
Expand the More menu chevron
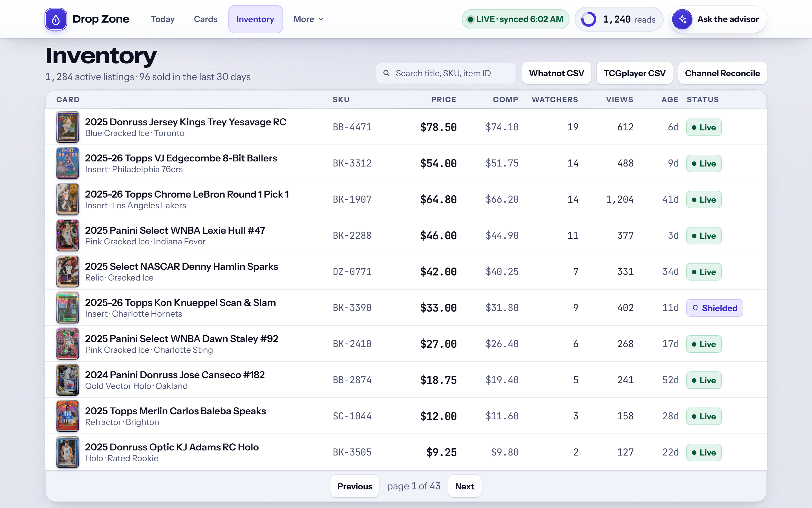(x=321, y=19)
